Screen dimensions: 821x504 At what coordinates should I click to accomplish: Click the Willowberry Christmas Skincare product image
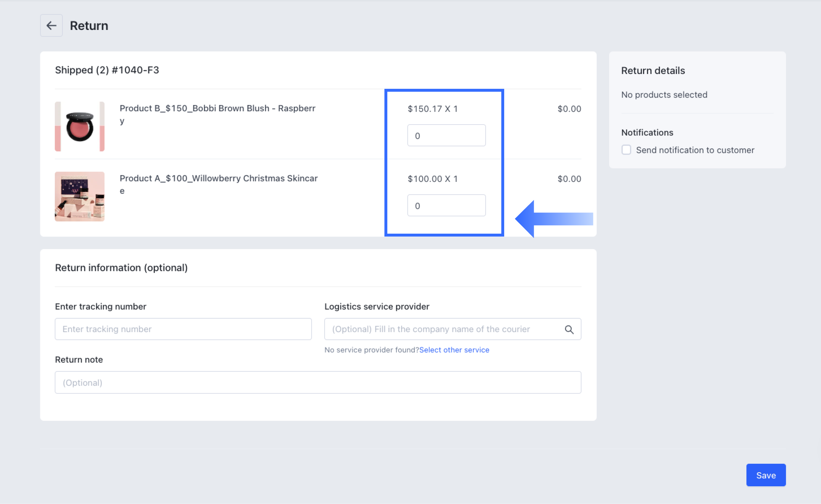80,196
